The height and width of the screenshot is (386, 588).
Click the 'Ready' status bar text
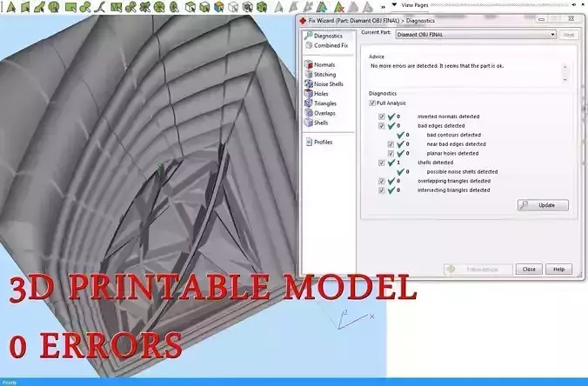pos(10,383)
